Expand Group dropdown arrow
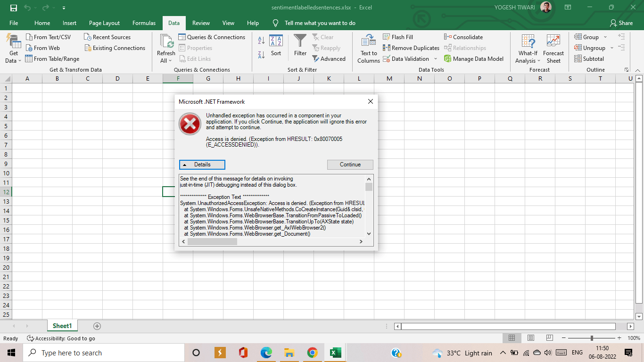Screen dimensions: 644x362 tap(606, 37)
